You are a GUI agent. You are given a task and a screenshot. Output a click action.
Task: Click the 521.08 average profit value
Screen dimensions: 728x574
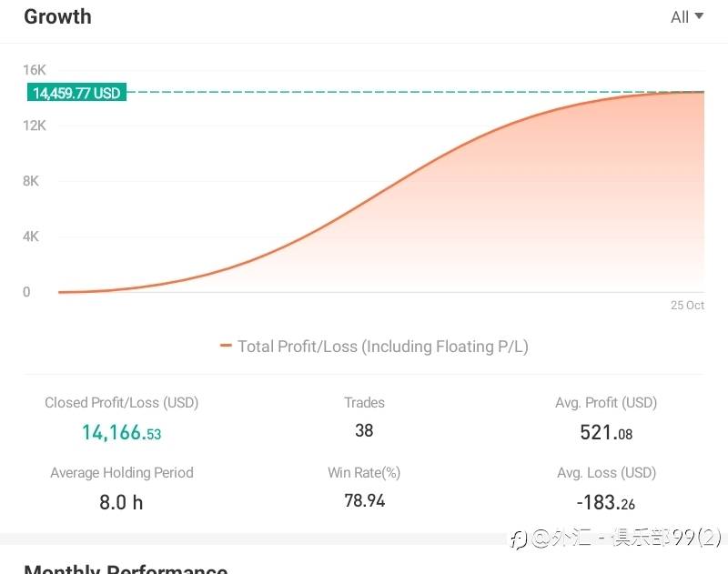coord(606,433)
